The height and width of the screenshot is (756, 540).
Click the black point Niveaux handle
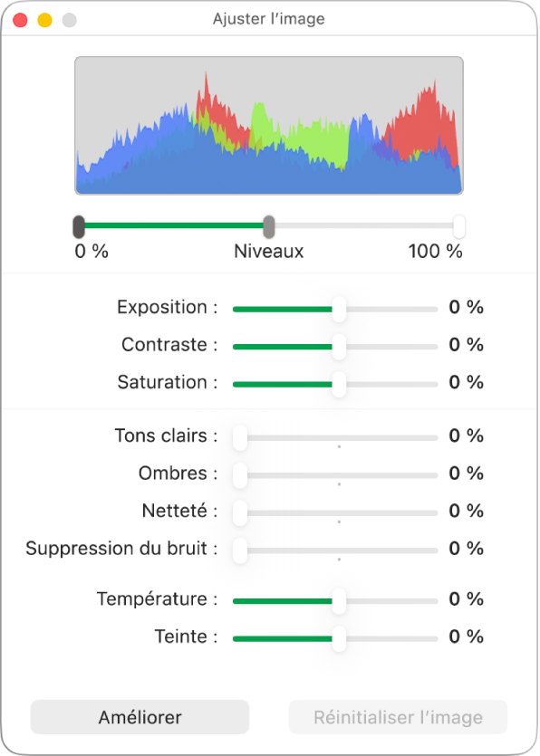(79, 226)
